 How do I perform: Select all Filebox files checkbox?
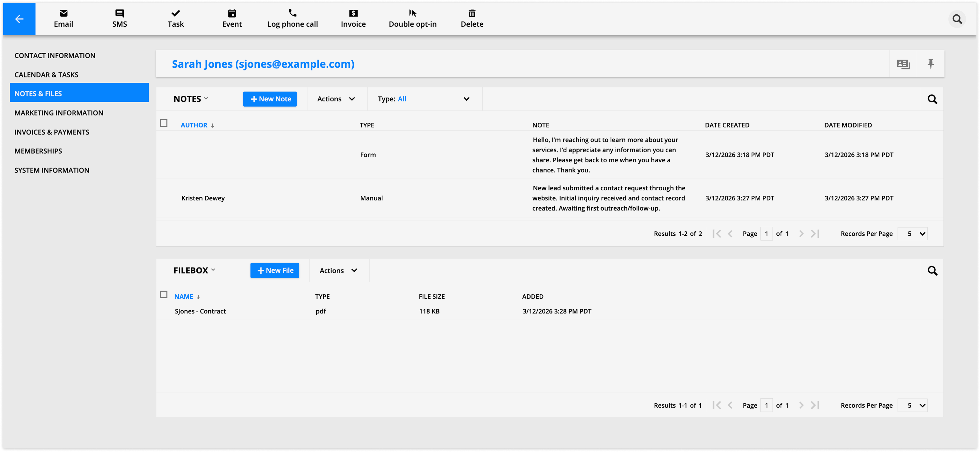pos(163,294)
